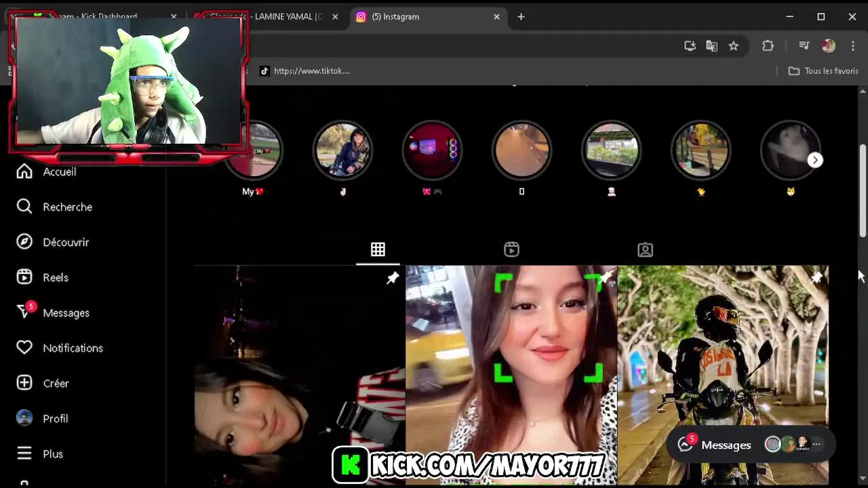Image resolution: width=868 pixels, height=488 pixels.
Task: Open the 'My' story highlight
Action: point(254,150)
